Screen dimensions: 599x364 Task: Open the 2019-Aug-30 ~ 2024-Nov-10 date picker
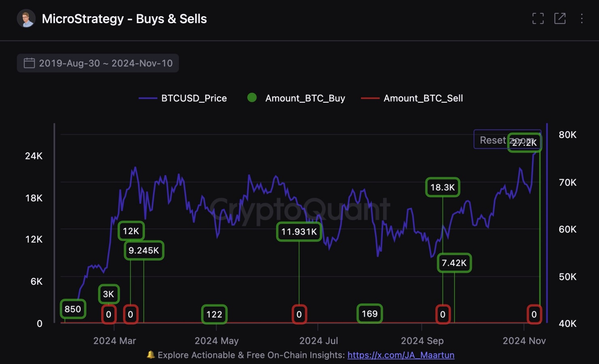click(98, 63)
